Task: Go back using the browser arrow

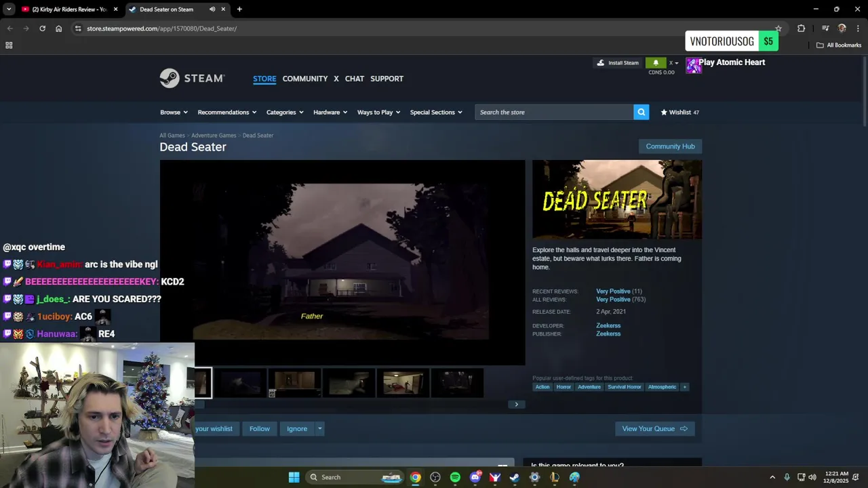Action: pyautogui.click(x=9, y=28)
